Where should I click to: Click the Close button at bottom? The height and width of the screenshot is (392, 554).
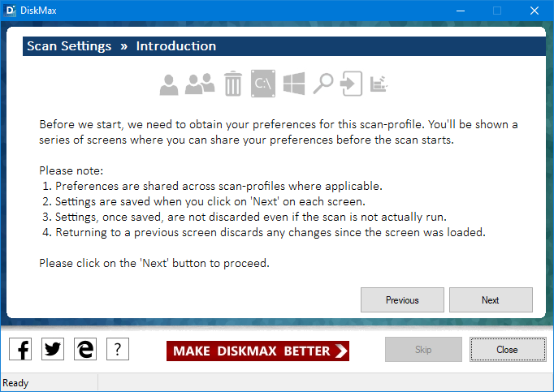(x=508, y=349)
